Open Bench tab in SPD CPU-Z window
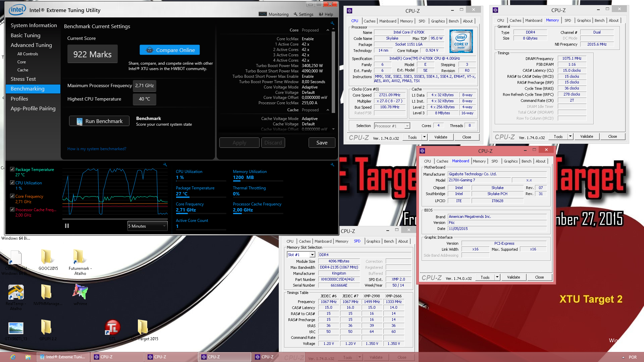Viewport: 644px width, 362px height. coord(389,241)
